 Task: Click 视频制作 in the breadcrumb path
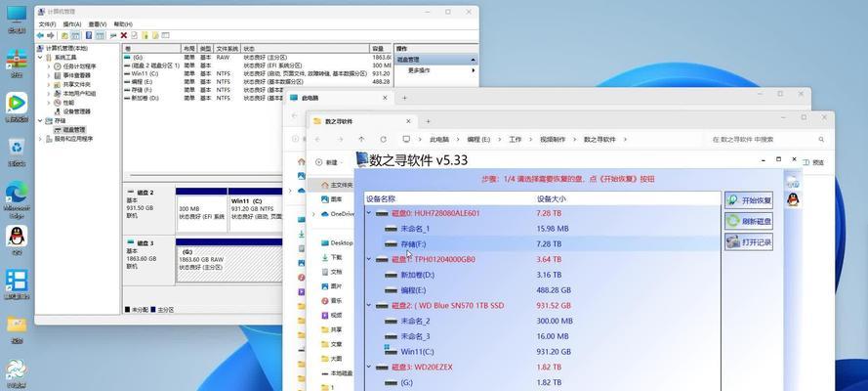[553, 140]
